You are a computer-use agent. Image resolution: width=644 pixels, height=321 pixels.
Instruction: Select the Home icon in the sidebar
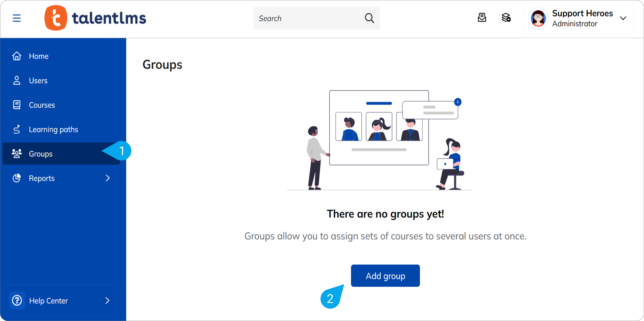[x=17, y=56]
